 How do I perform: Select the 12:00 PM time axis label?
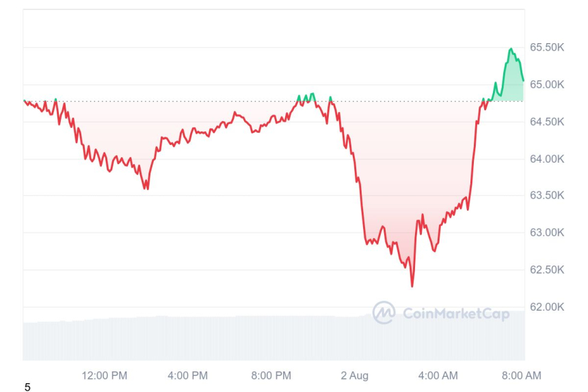pos(105,376)
